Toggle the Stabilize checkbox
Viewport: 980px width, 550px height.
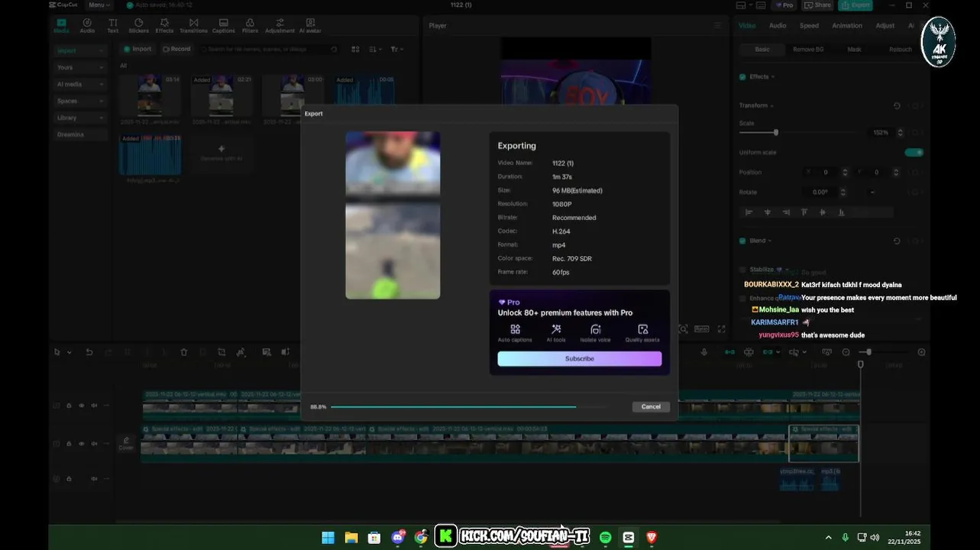(x=742, y=270)
